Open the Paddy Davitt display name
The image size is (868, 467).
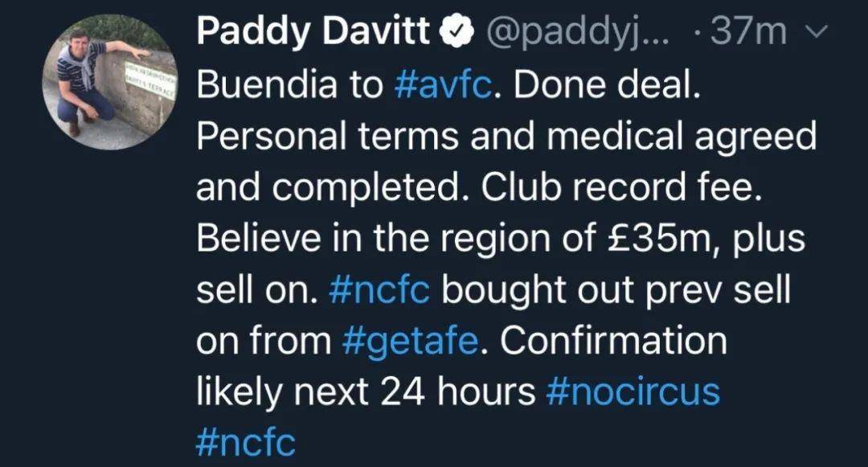pyautogui.click(x=313, y=31)
